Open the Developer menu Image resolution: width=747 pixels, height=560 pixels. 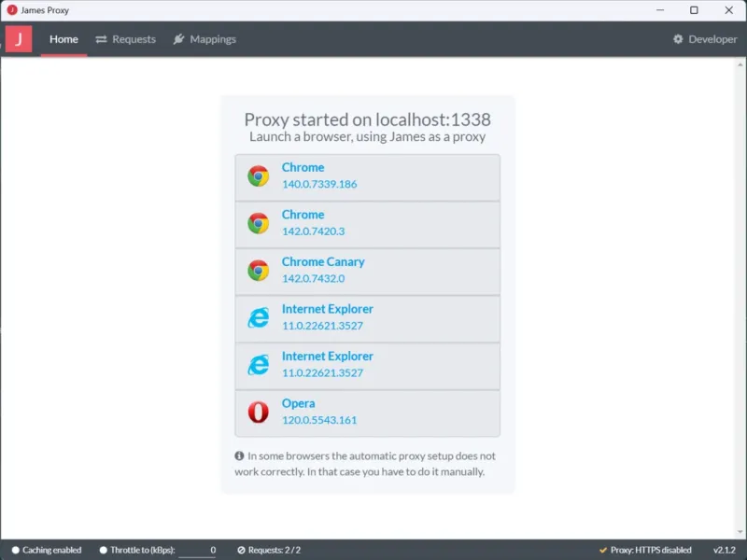[x=705, y=39]
